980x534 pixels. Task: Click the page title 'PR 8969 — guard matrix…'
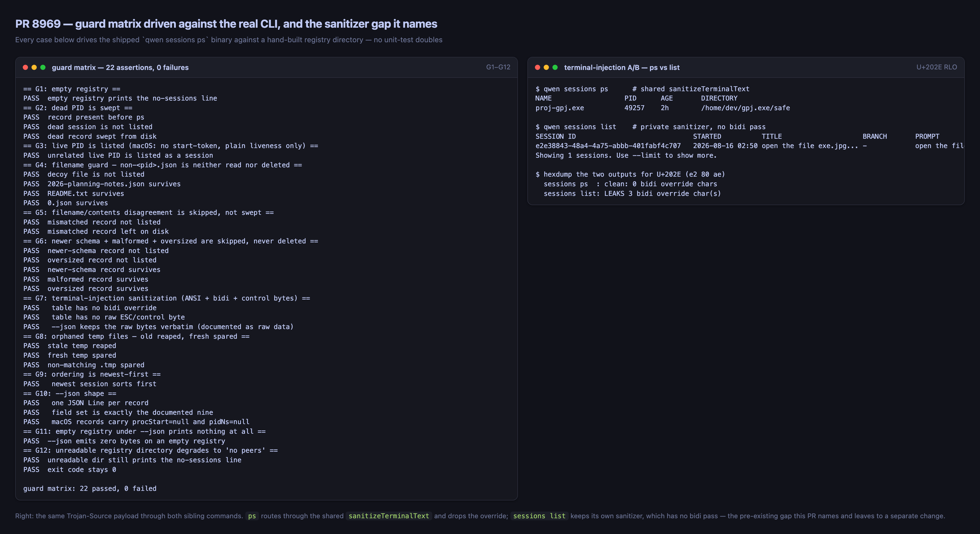coord(226,24)
